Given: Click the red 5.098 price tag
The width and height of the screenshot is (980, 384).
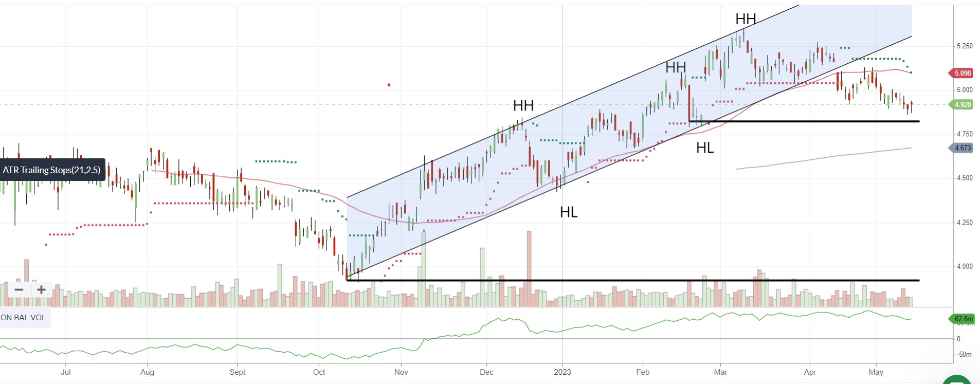Looking at the screenshot, I should [960, 73].
